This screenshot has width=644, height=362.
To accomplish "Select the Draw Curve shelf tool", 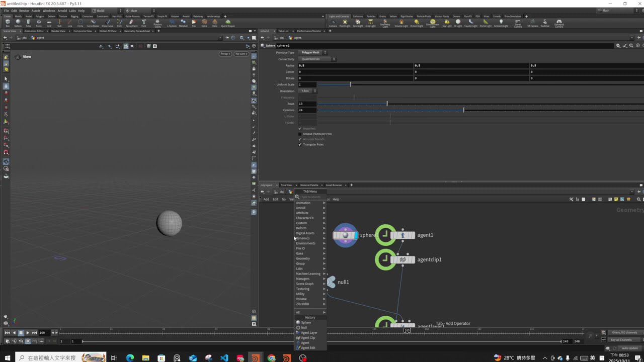I will click(107, 23).
